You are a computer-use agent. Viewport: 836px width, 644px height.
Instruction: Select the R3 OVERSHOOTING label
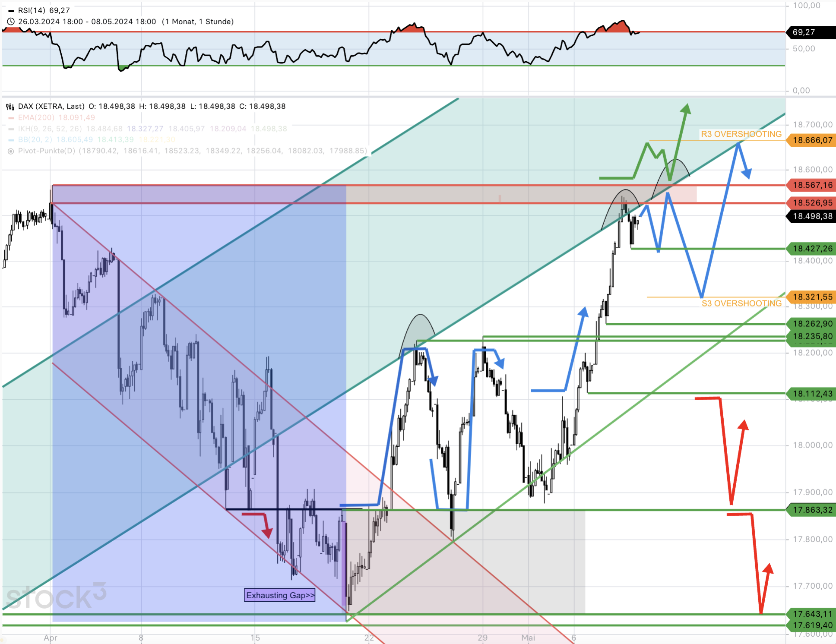[741, 134]
